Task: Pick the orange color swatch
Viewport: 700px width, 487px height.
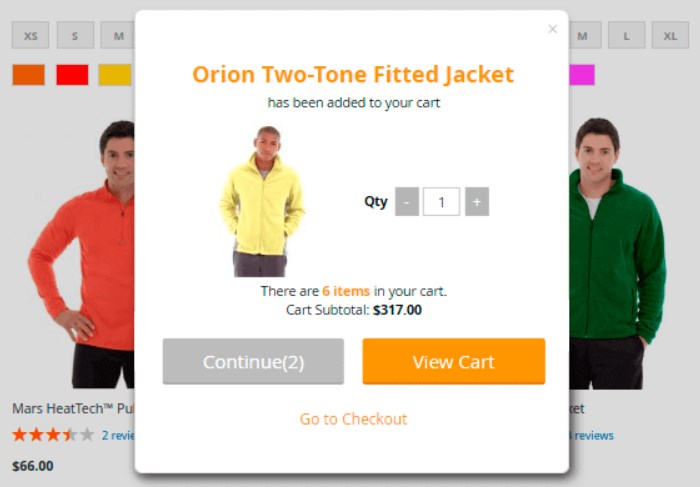Action: coord(29,75)
